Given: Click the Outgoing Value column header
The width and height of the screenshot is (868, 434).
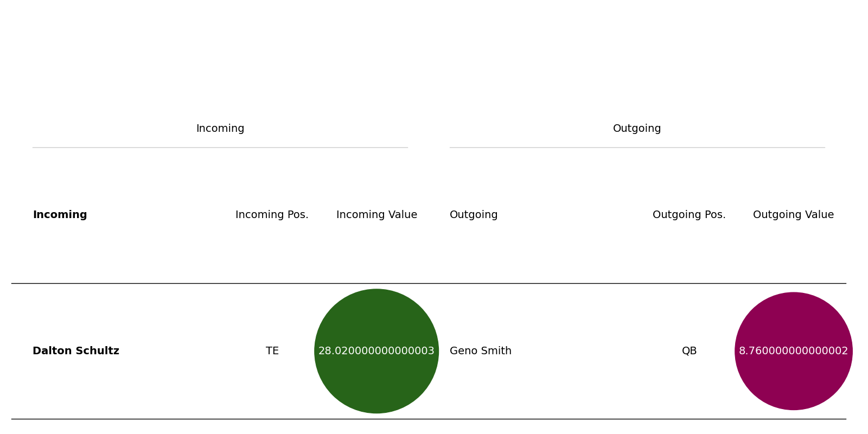Looking at the screenshot, I should point(794,215).
